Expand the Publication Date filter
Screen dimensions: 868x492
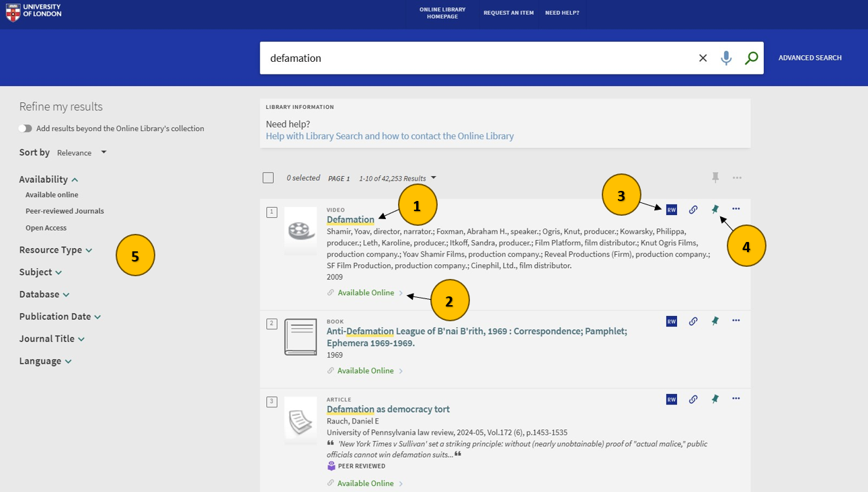61,317
